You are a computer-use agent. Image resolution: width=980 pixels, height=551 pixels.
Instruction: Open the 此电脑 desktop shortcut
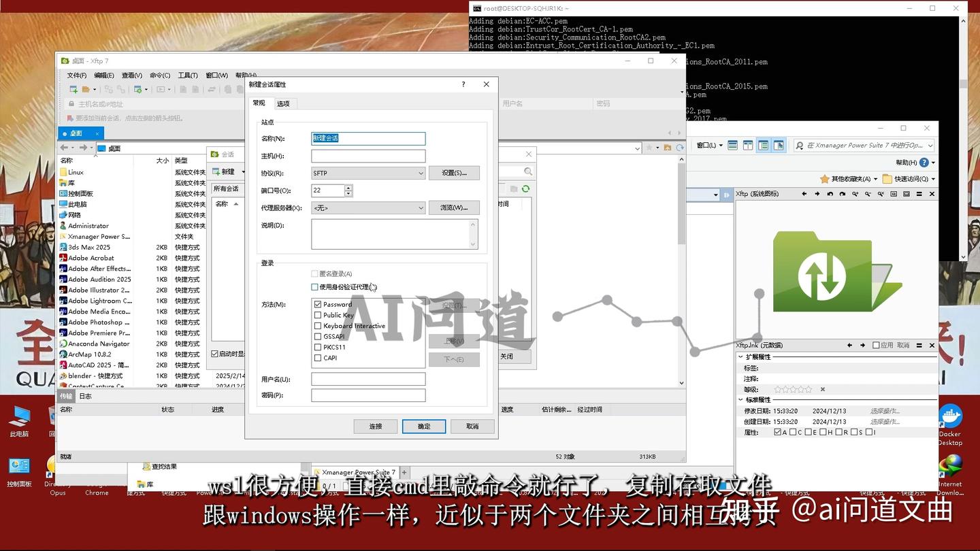pyautogui.click(x=19, y=421)
